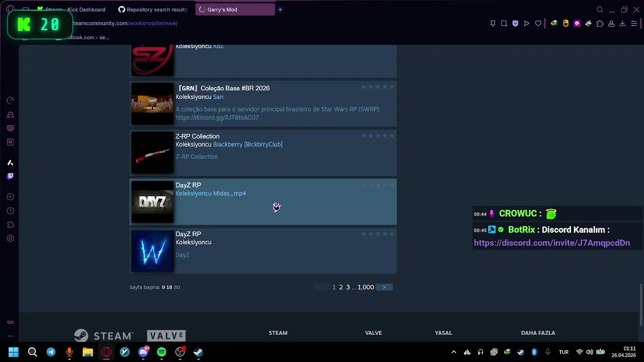Image resolution: width=644 pixels, height=362 pixels.
Task: Open the Bluetooth tray icon
Action: (534, 352)
